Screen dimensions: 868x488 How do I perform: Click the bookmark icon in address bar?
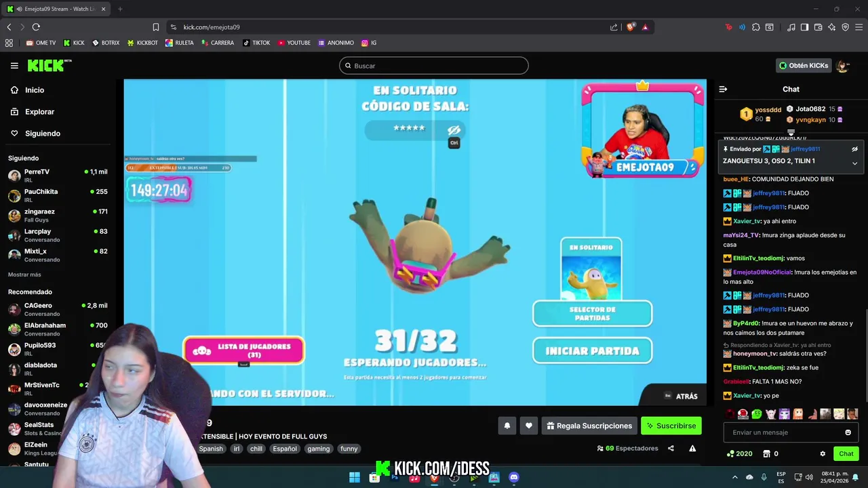(x=156, y=27)
